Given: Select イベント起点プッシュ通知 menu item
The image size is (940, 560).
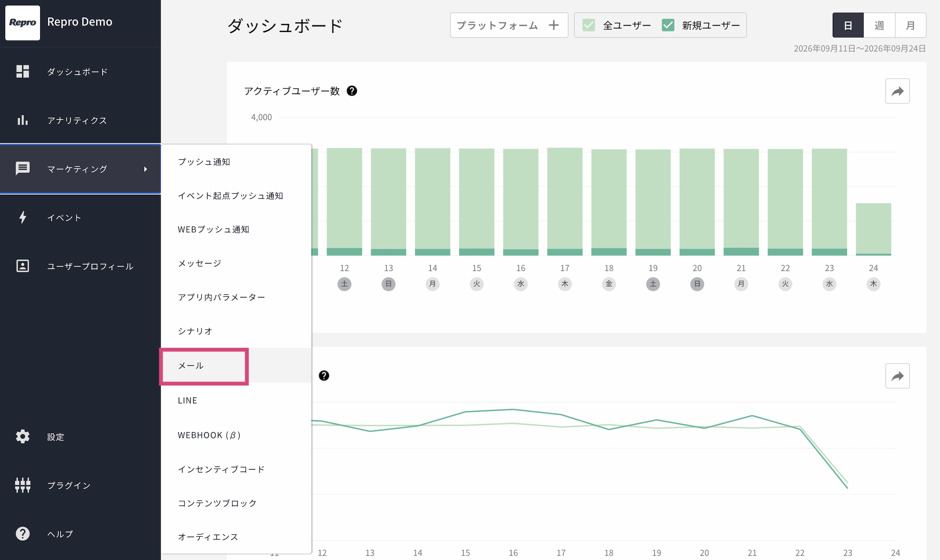Looking at the screenshot, I should pos(236,196).
